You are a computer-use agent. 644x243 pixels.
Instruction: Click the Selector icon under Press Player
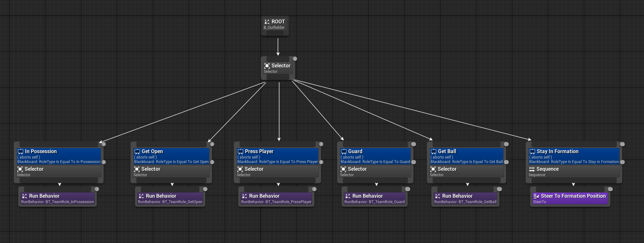240,169
